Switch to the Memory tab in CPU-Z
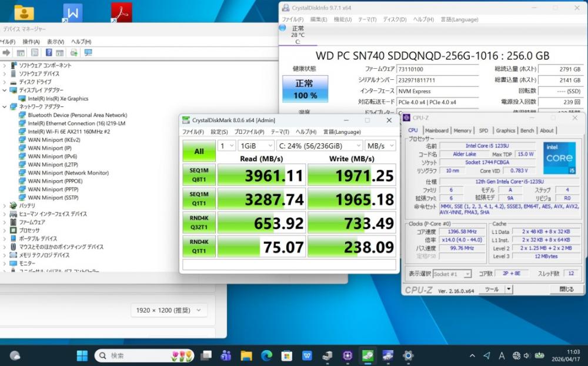This screenshot has width=588, height=366. click(x=462, y=130)
